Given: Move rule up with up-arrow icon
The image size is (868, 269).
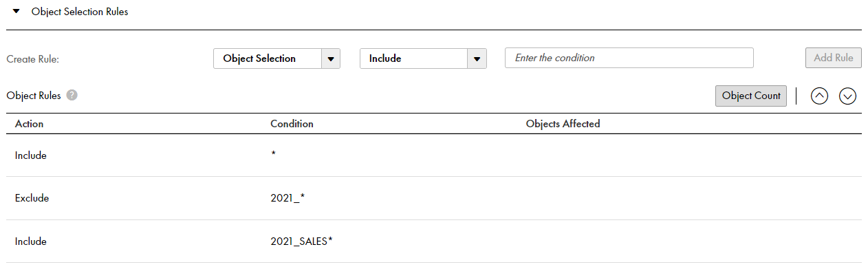Looking at the screenshot, I should 819,96.
